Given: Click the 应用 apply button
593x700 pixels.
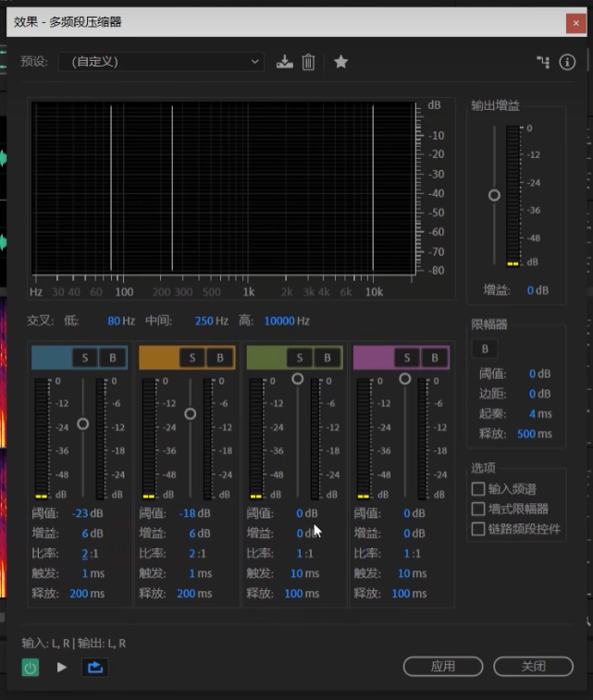Looking at the screenshot, I should pos(443,667).
